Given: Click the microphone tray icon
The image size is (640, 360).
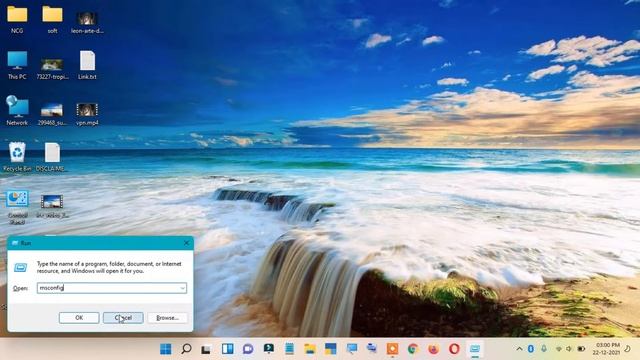Looking at the screenshot, I should [x=544, y=349].
